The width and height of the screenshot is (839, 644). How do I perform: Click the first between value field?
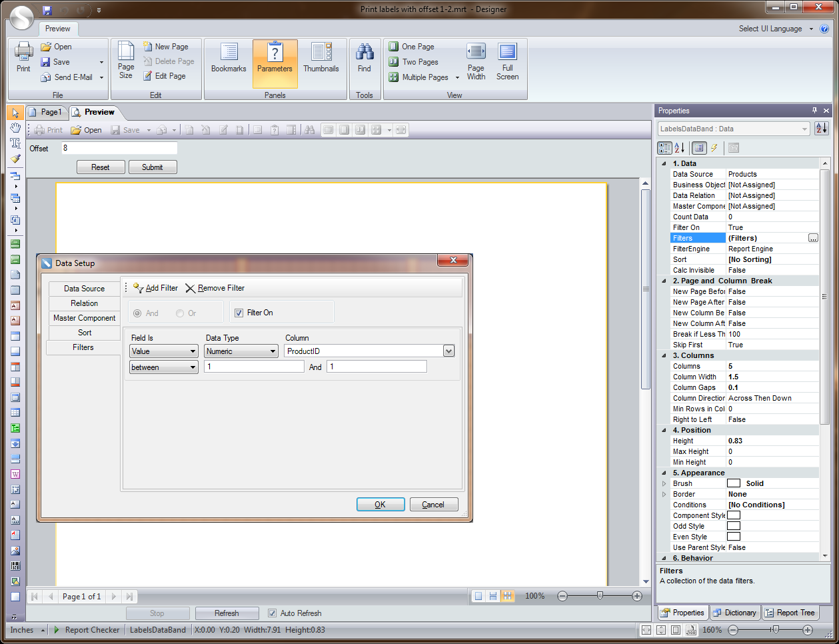tap(254, 367)
